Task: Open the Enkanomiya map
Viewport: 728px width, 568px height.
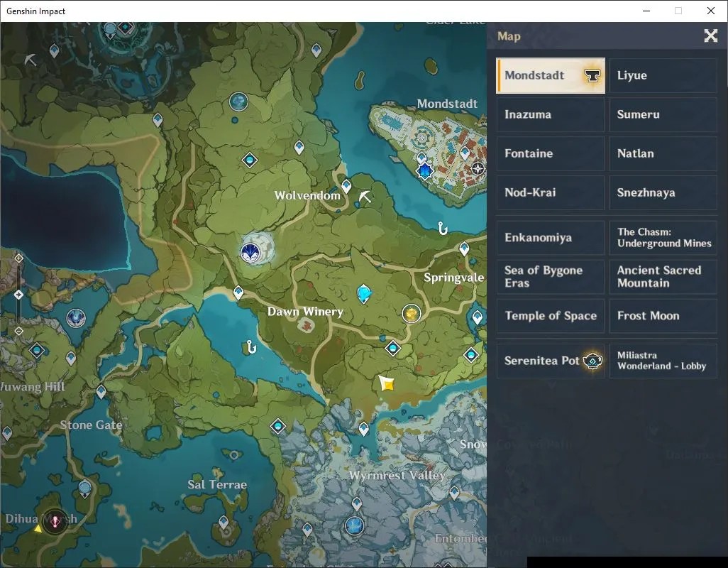Action: (x=550, y=238)
